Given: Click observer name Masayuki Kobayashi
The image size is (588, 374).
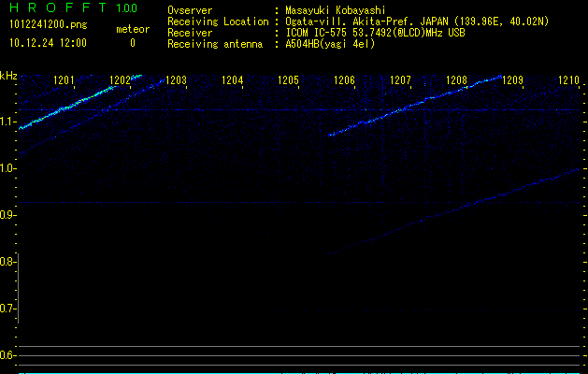Looking at the screenshot, I should tap(336, 10).
